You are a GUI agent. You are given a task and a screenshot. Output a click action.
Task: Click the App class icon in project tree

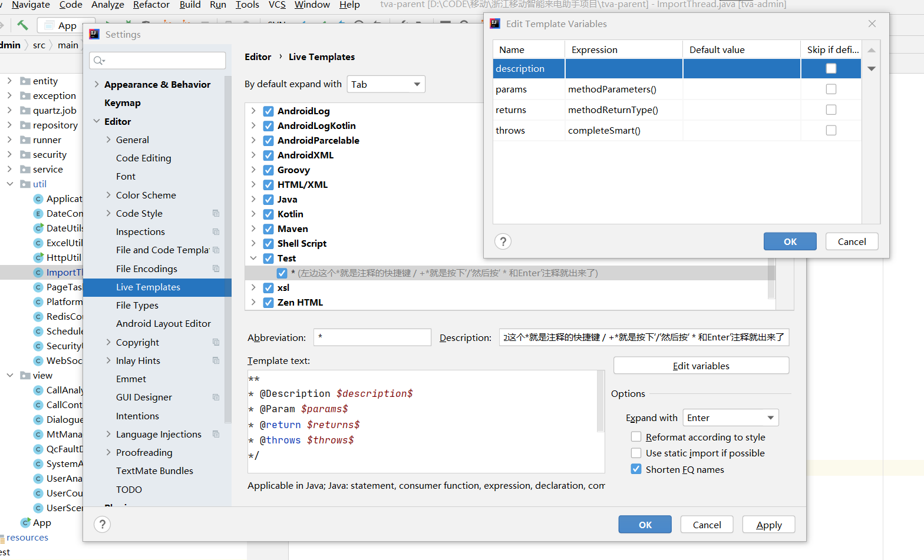click(x=25, y=522)
